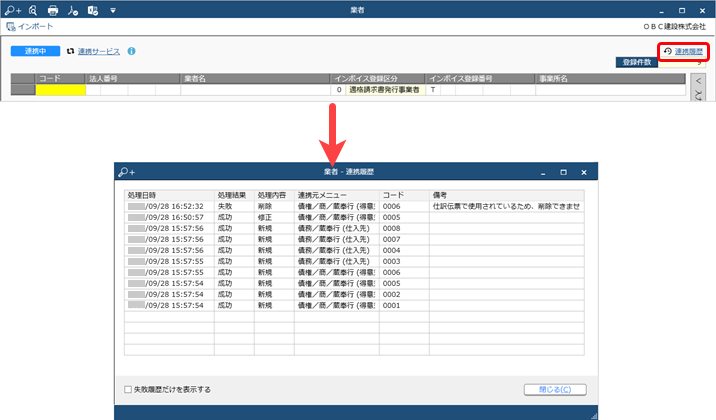Image resolution: width=716 pixels, height=420 pixels.
Task: Click code cell 0004 in the history list
Action: (404, 250)
